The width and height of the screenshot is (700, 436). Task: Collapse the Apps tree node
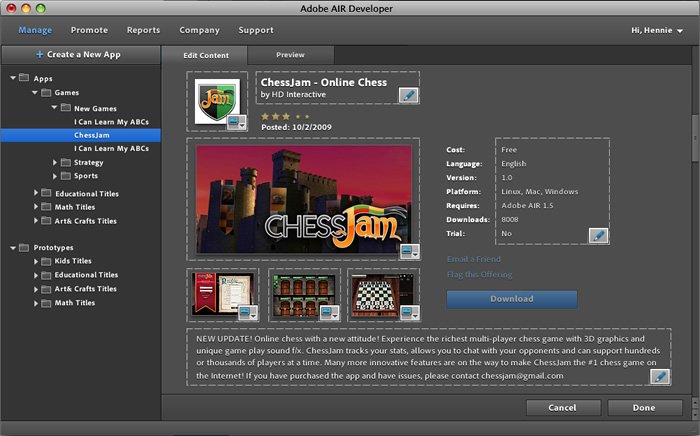pyautogui.click(x=13, y=78)
